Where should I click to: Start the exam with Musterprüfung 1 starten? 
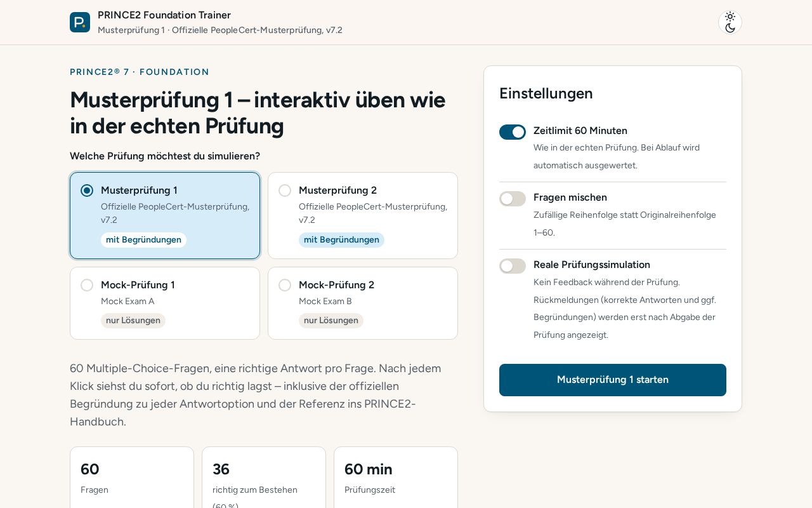613,380
